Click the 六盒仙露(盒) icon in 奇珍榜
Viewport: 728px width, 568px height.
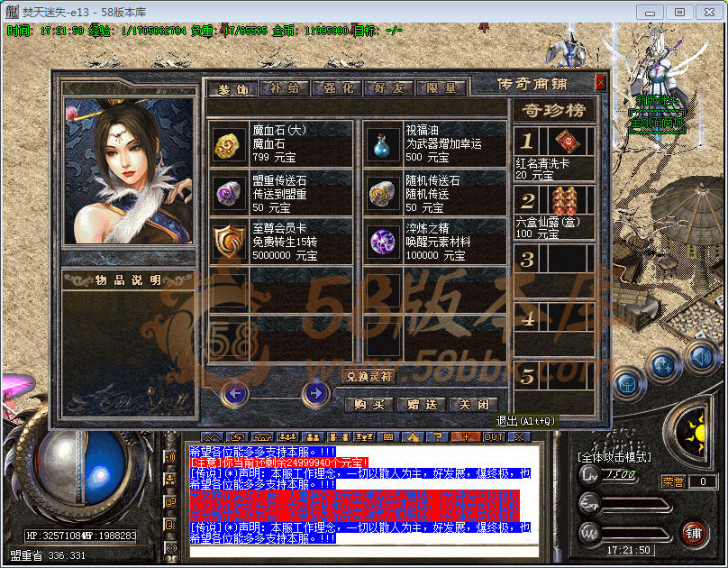pos(565,200)
